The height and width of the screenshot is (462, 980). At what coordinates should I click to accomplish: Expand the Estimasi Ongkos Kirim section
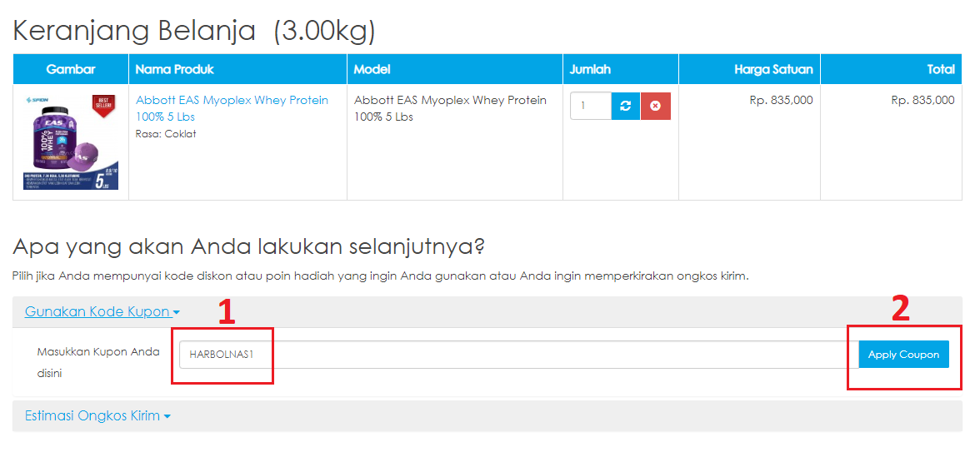point(92,416)
